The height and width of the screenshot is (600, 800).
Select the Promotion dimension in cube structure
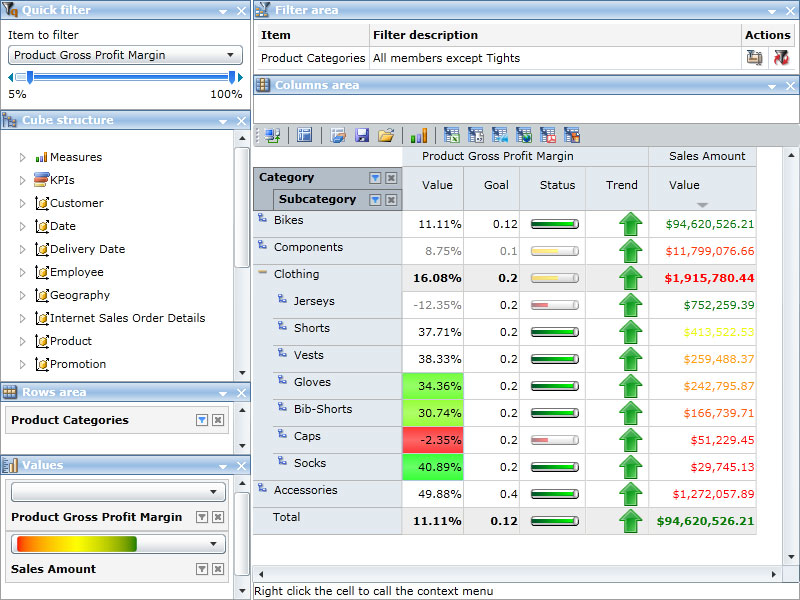(x=78, y=364)
